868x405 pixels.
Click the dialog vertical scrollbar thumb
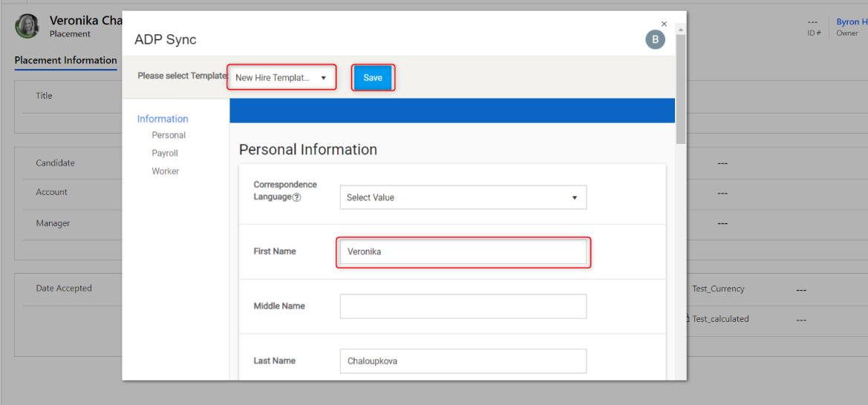pos(680,88)
